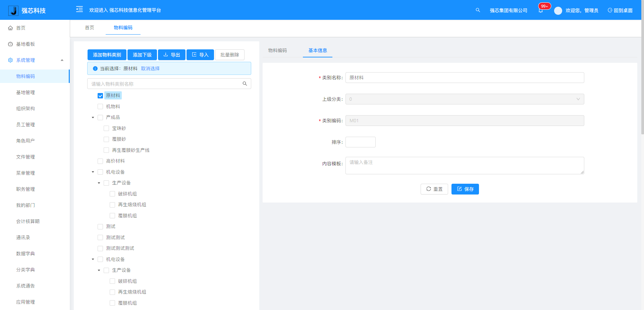The width and height of the screenshot is (644, 310).
Task: Check the 宝珠砂 checkbox
Action: click(106, 128)
